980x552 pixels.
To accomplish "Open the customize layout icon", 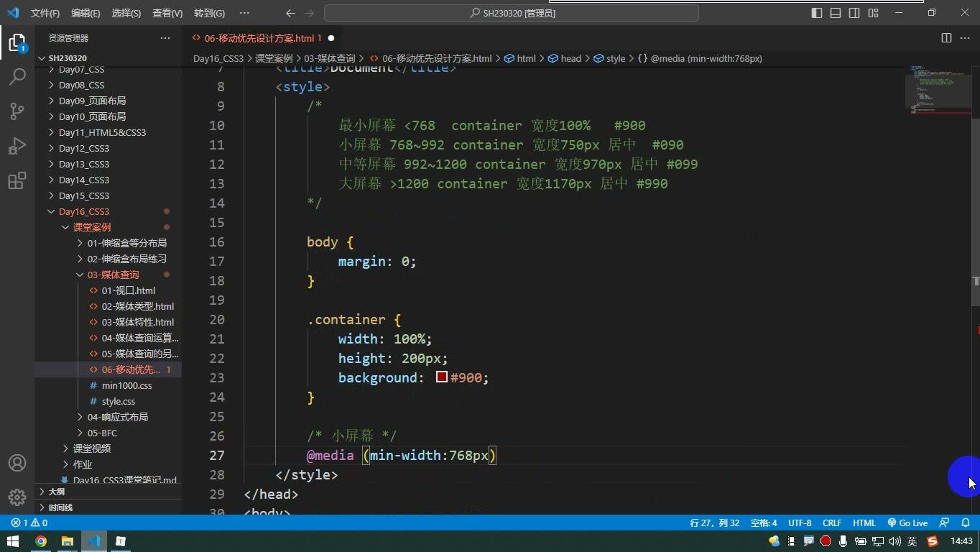I will pos(873,13).
